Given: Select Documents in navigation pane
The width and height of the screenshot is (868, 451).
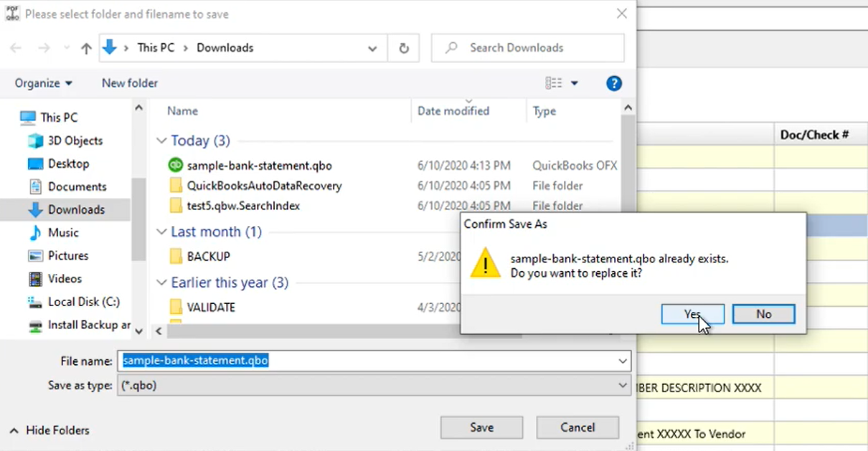Looking at the screenshot, I should coord(77,186).
